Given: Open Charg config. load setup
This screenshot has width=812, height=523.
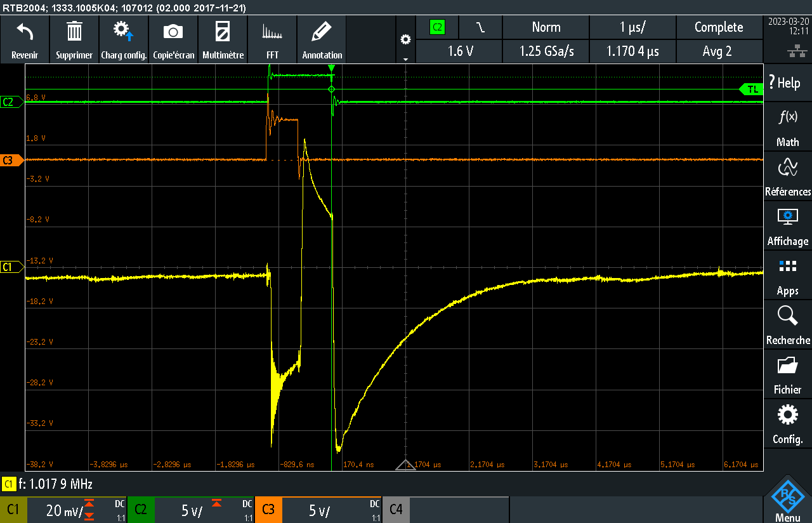Looking at the screenshot, I should click(x=124, y=39).
